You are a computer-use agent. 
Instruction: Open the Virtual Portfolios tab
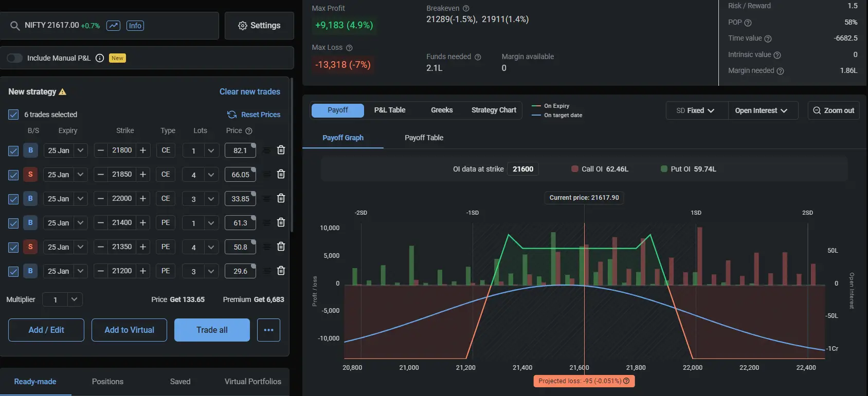253,382
